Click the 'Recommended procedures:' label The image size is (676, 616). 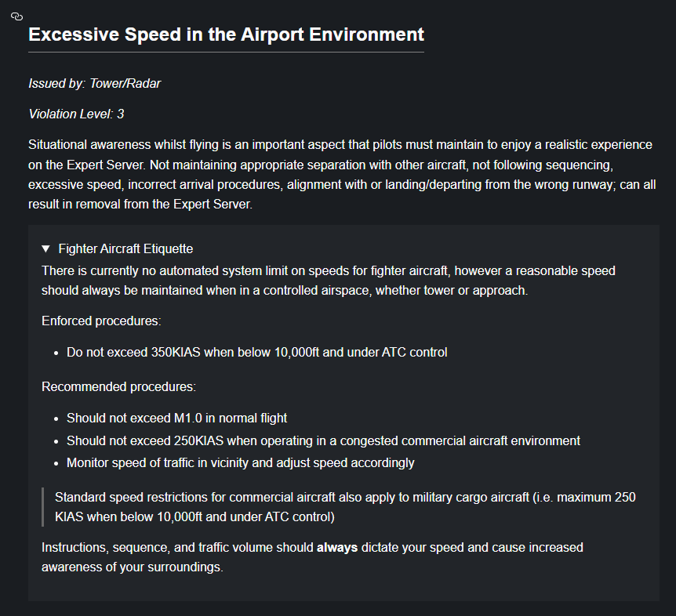pyautogui.click(x=118, y=386)
